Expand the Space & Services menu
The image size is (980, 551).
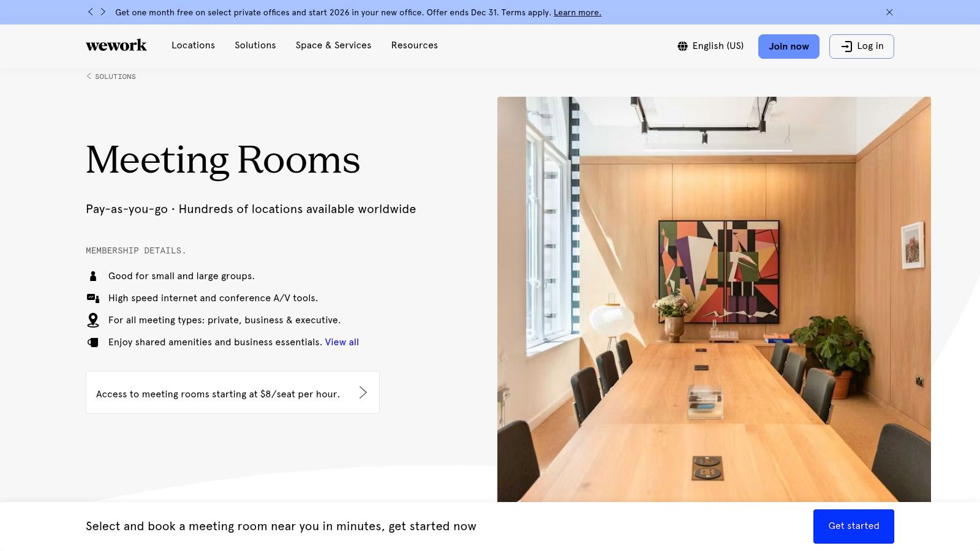(334, 45)
